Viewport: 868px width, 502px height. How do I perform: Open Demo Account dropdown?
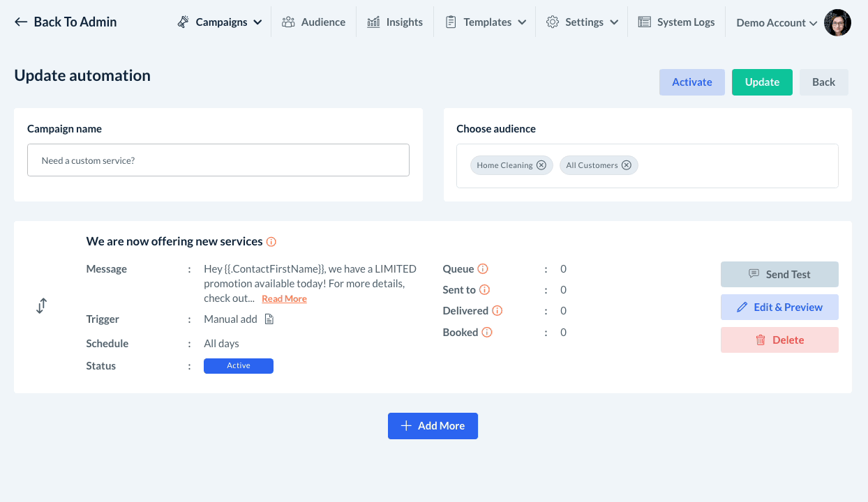point(776,23)
